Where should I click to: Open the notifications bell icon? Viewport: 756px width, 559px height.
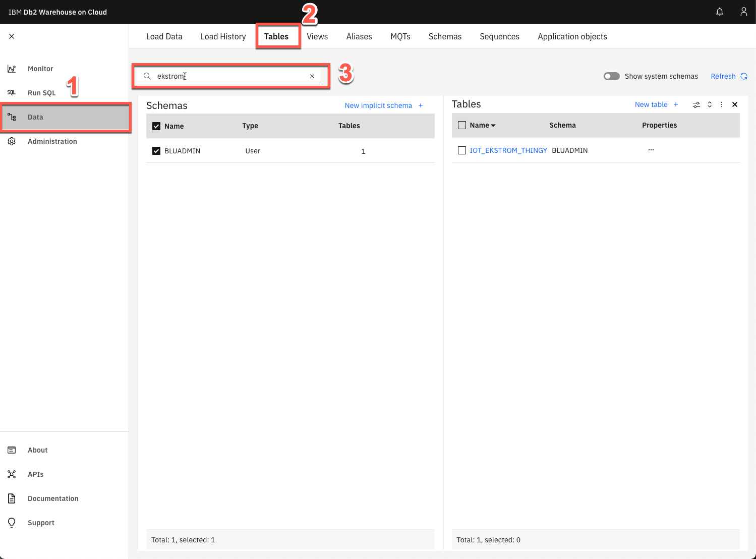(720, 12)
